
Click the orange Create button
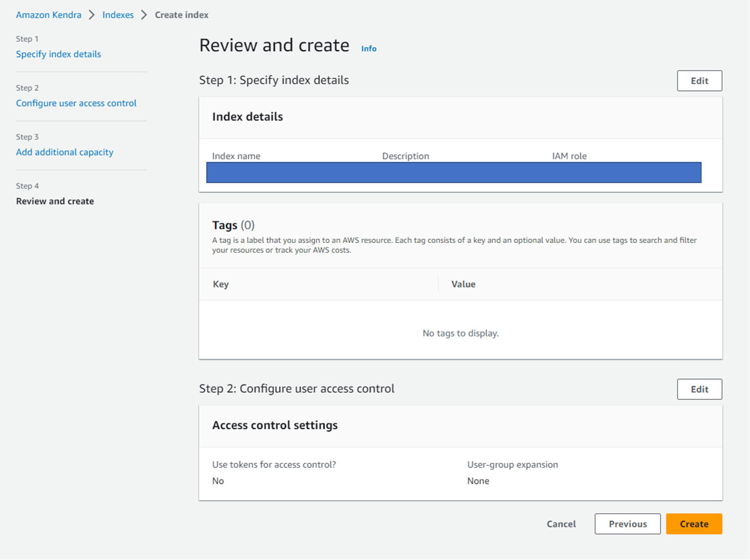click(694, 524)
